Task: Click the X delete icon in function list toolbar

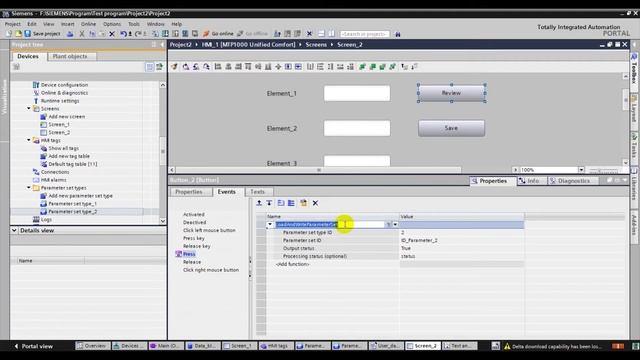Action: coord(315,203)
